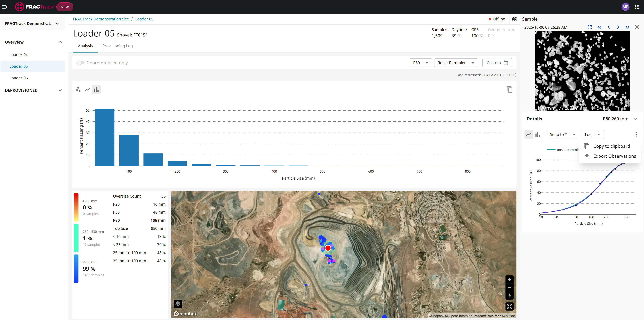Go to previous sample
The height and width of the screenshot is (320, 644).
(609, 27)
